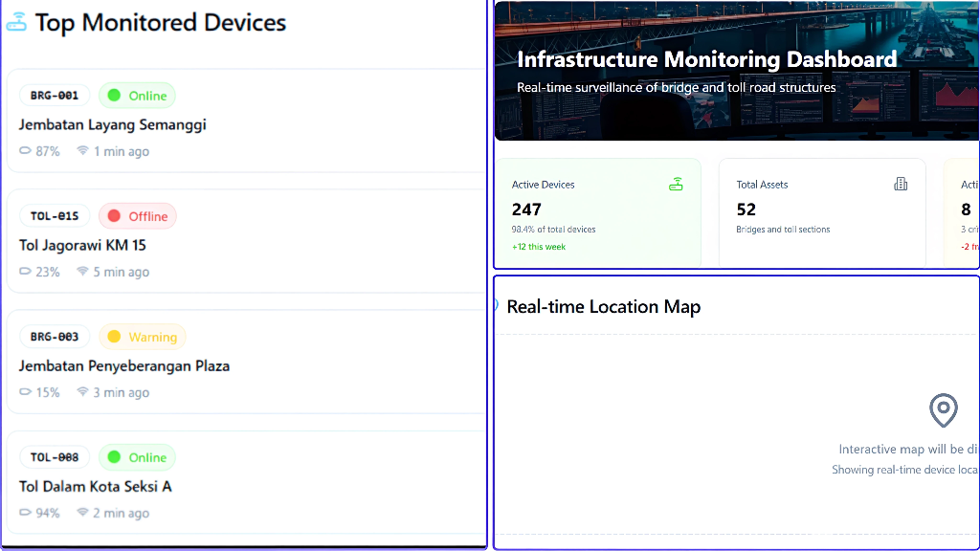980x551 pixels.
Task: Click red status dot in Offline badge
Action: pyautogui.click(x=114, y=215)
